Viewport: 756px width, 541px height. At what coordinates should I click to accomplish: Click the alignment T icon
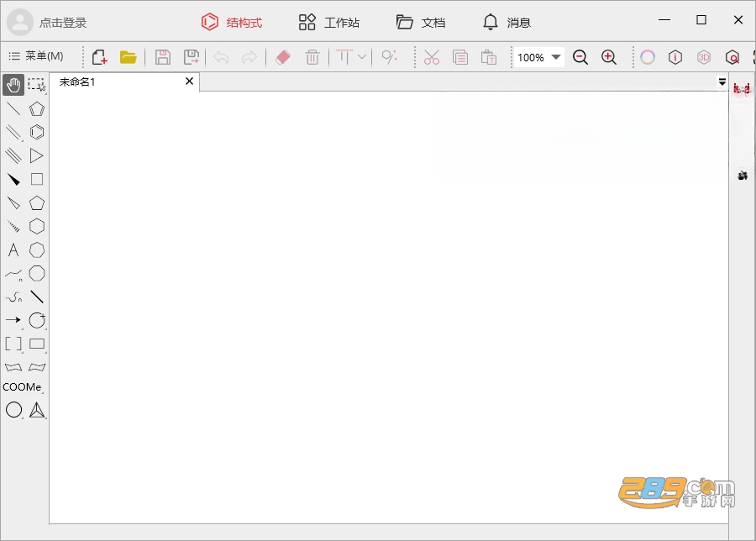pos(344,57)
